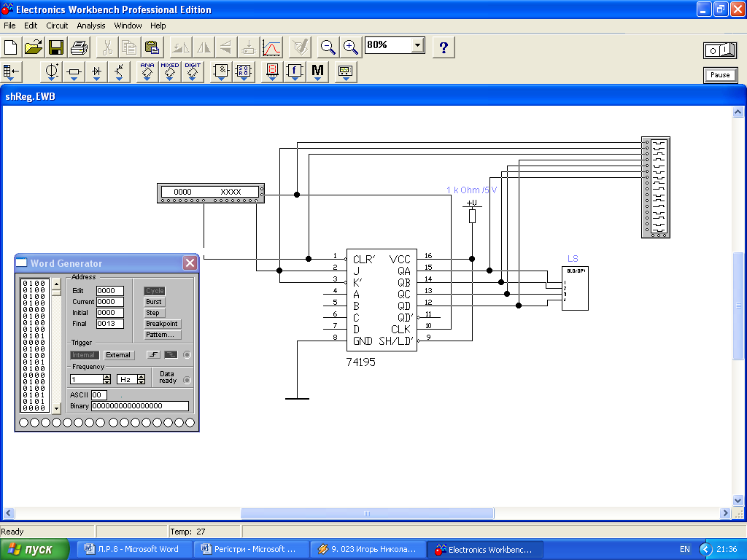
Task: Open component properties
Action: pyautogui.click(x=300, y=47)
